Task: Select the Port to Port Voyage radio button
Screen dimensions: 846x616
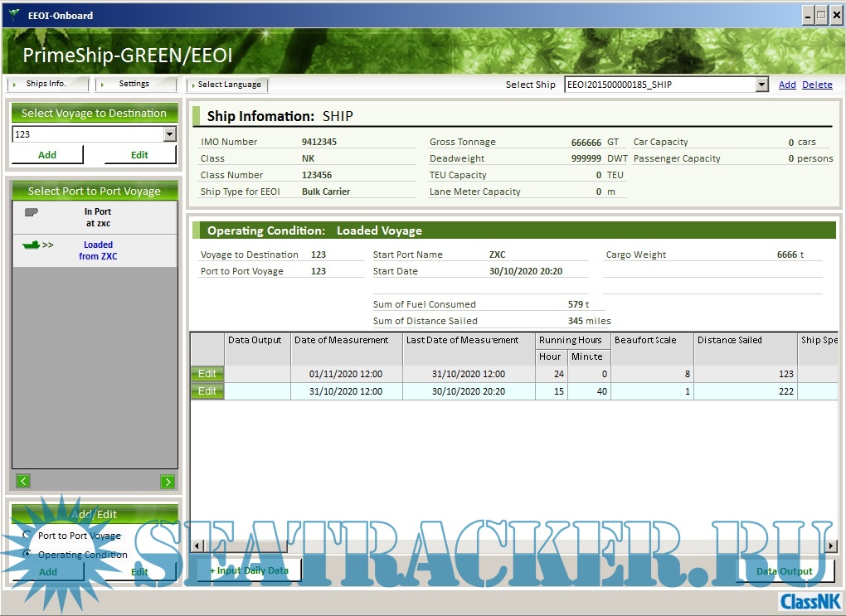Action: click(27, 535)
